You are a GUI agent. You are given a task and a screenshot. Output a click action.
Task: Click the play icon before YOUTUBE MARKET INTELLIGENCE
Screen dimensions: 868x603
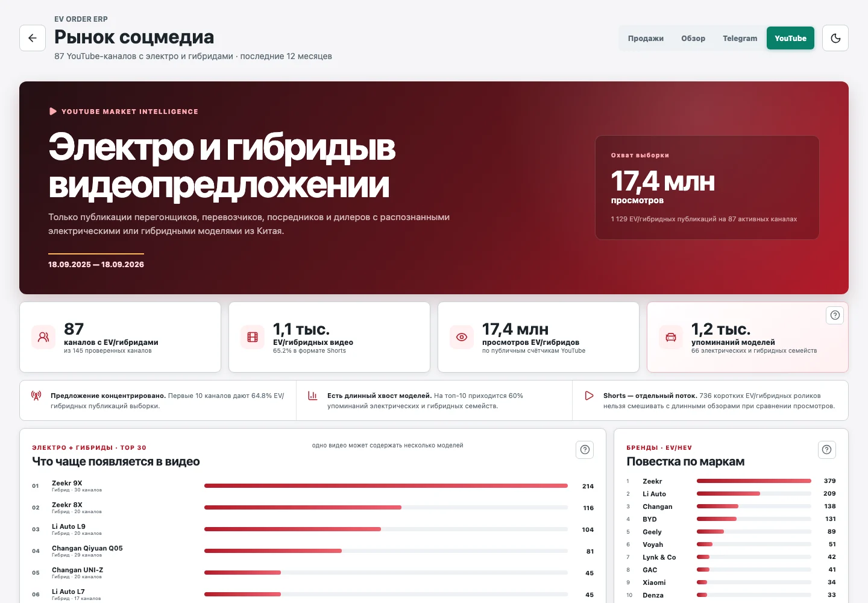coord(53,112)
